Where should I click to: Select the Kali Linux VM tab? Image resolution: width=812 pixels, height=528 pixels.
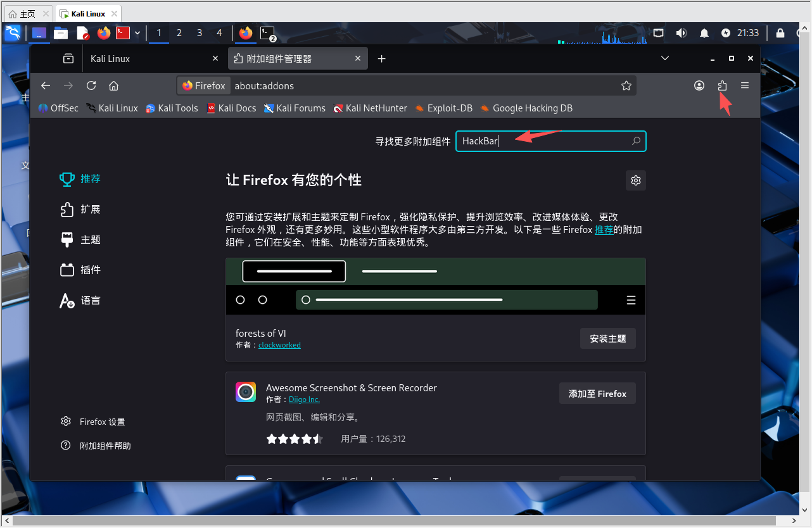pos(88,13)
